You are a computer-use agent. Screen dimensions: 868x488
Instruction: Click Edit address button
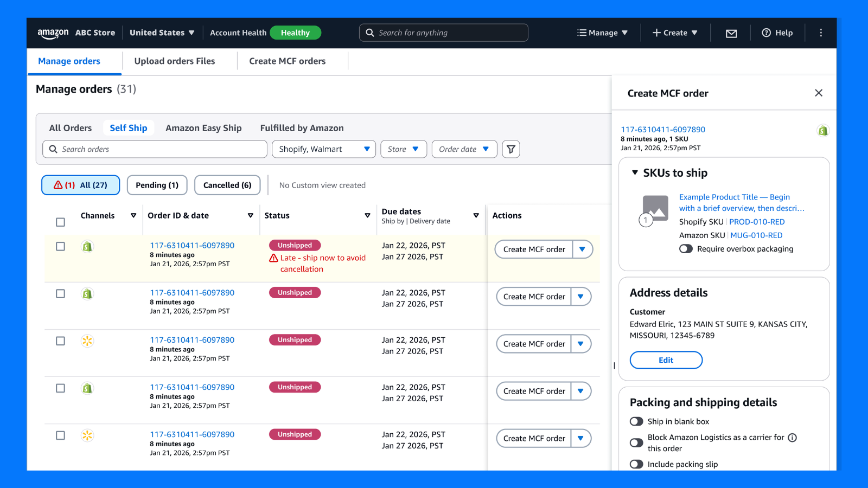[666, 360]
